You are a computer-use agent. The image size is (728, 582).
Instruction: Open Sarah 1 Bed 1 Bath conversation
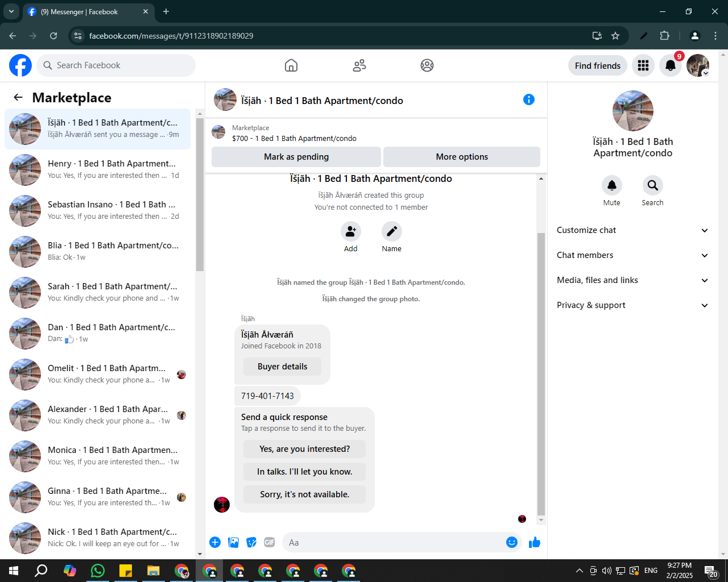click(x=98, y=293)
